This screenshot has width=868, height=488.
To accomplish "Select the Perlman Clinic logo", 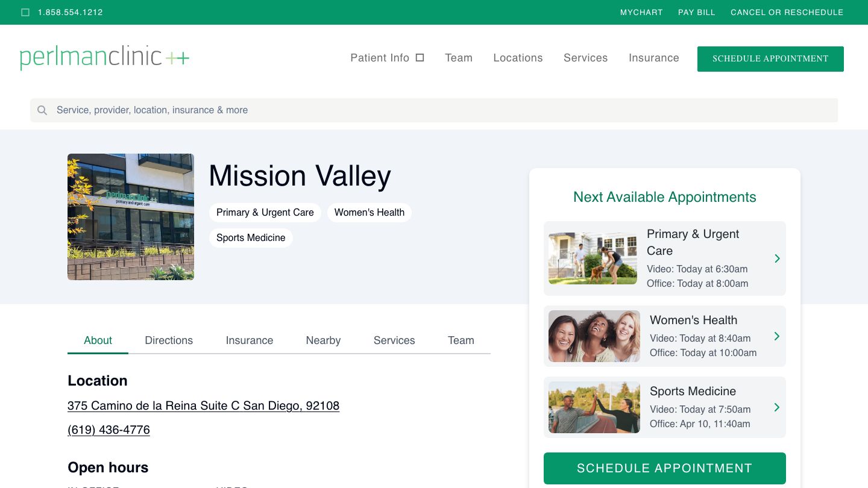I will pos(104,57).
